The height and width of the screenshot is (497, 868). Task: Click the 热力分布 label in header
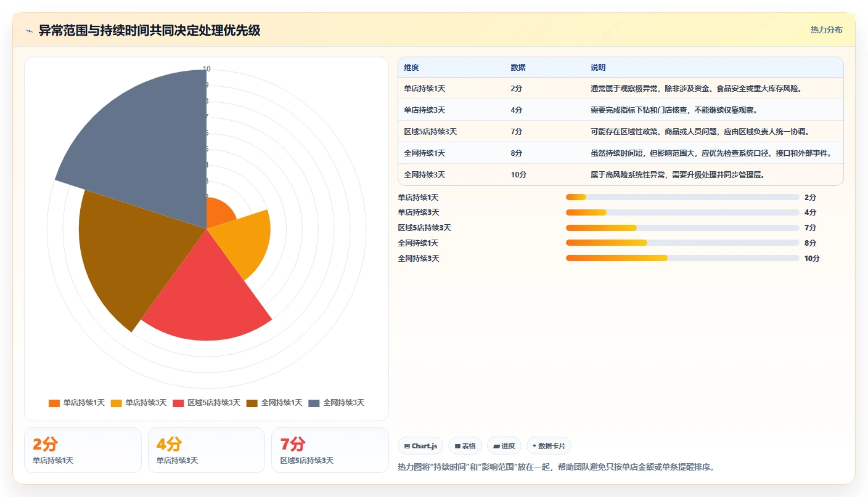[826, 30]
